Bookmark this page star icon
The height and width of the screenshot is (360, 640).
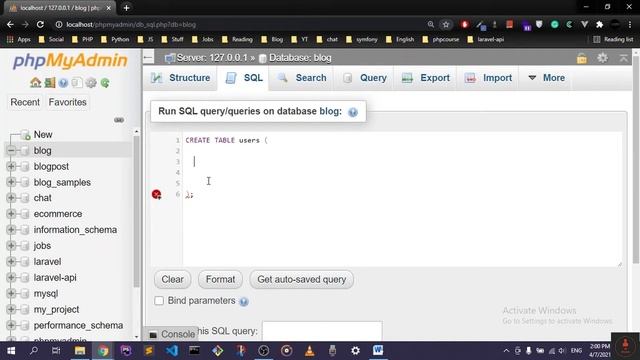coord(446,24)
